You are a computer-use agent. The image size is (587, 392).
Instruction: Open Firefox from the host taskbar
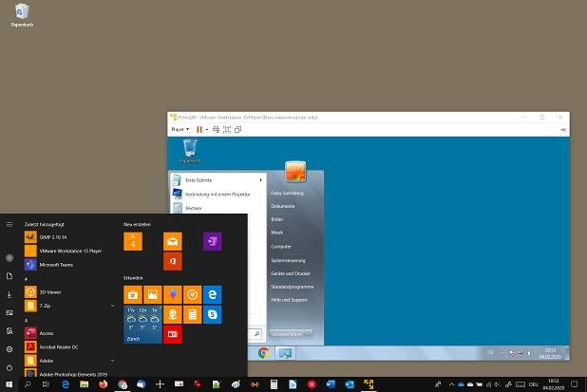tap(103, 384)
